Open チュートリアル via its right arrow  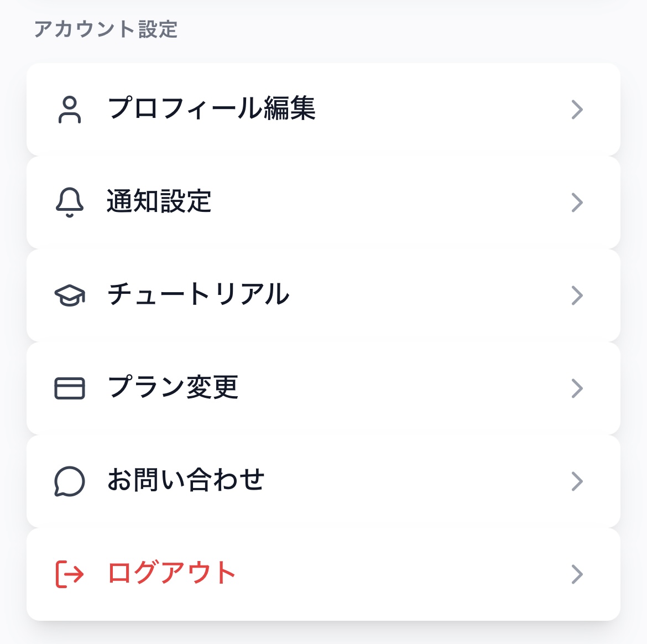[x=577, y=295]
